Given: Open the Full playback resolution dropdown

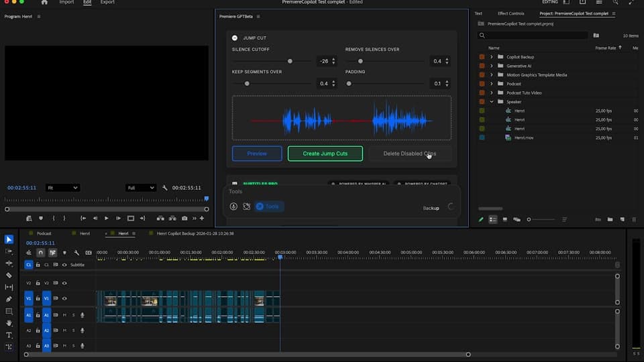Looking at the screenshot, I should [x=140, y=188].
